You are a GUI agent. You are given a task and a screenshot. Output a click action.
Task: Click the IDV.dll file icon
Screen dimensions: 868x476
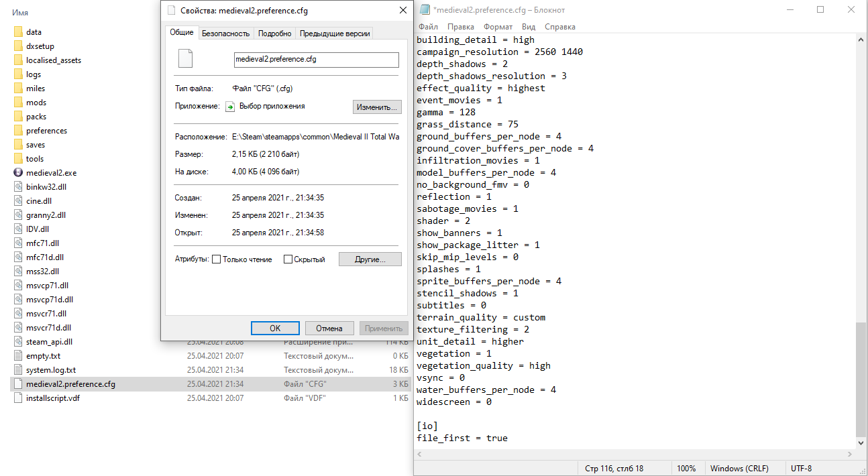[18, 229]
